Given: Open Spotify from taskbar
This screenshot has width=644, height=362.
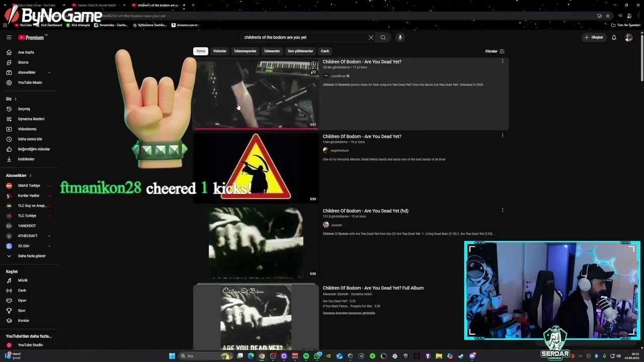Looking at the screenshot, I should click(306, 356).
